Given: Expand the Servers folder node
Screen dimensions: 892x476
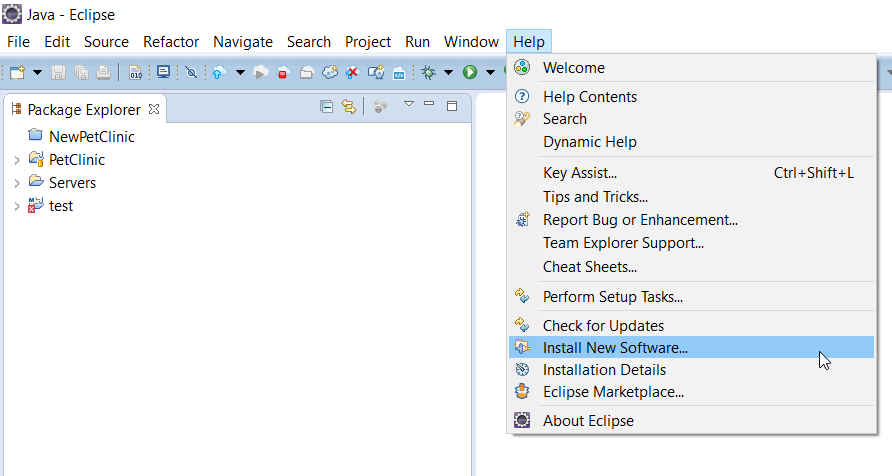Looking at the screenshot, I should click(17, 183).
